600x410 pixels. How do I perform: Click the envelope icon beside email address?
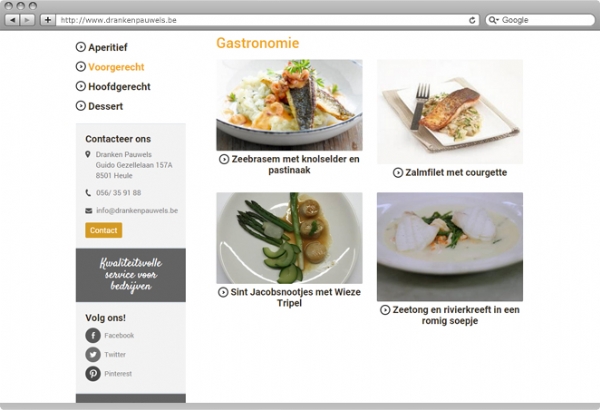coord(89,211)
